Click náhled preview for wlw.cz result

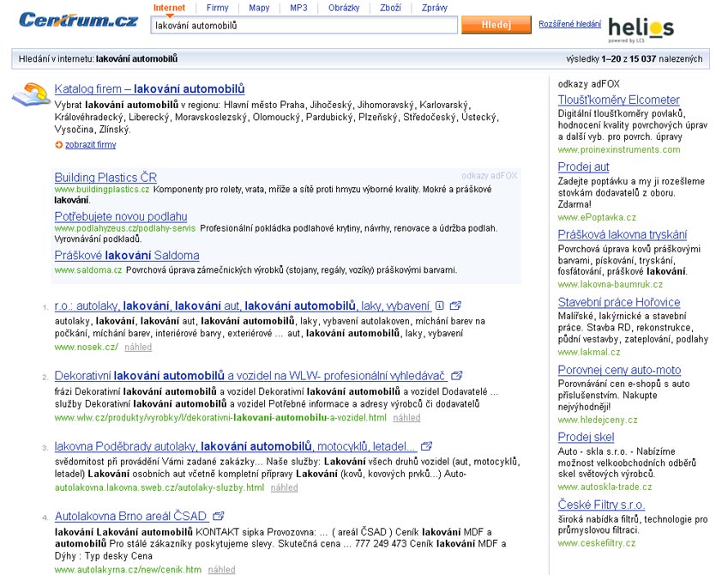click(x=406, y=418)
